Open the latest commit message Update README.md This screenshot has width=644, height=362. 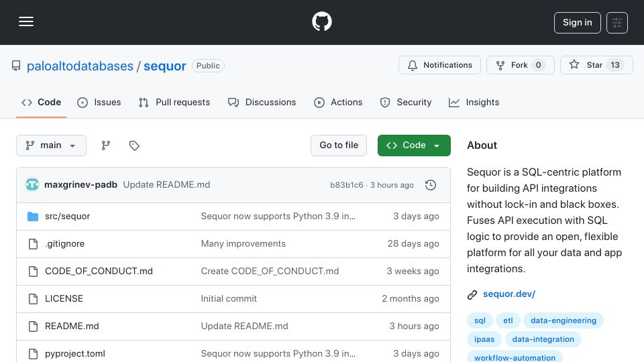pyautogui.click(x=166, y=185)
